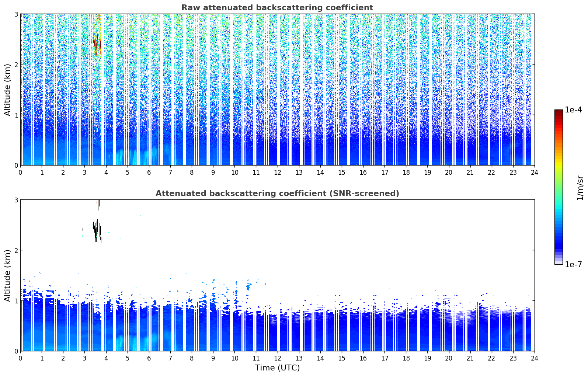The height and width of the screenshot is (376, 588).
Task: Click the colorbar gradient scale
Action: pyautogui.click(x=558, y=187)
